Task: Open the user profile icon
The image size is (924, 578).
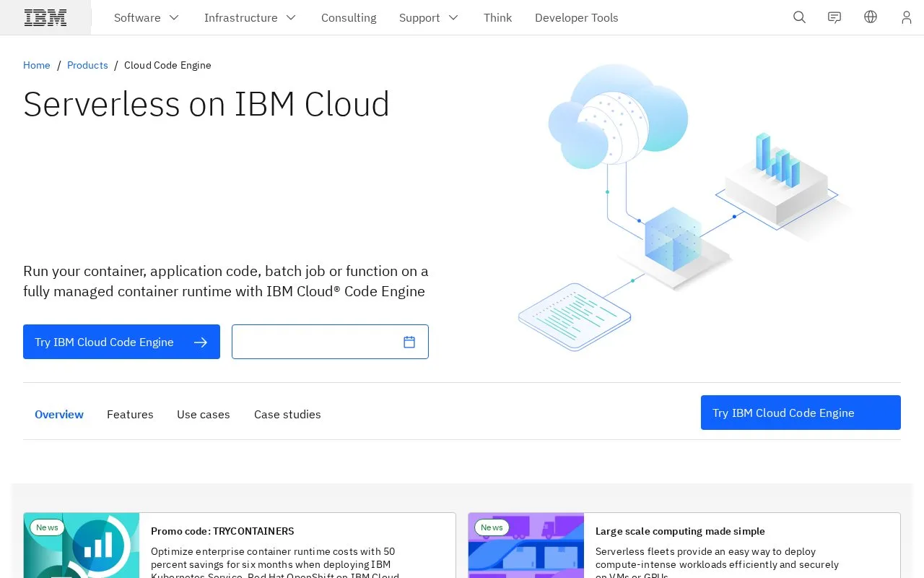Action: (907, 17)
